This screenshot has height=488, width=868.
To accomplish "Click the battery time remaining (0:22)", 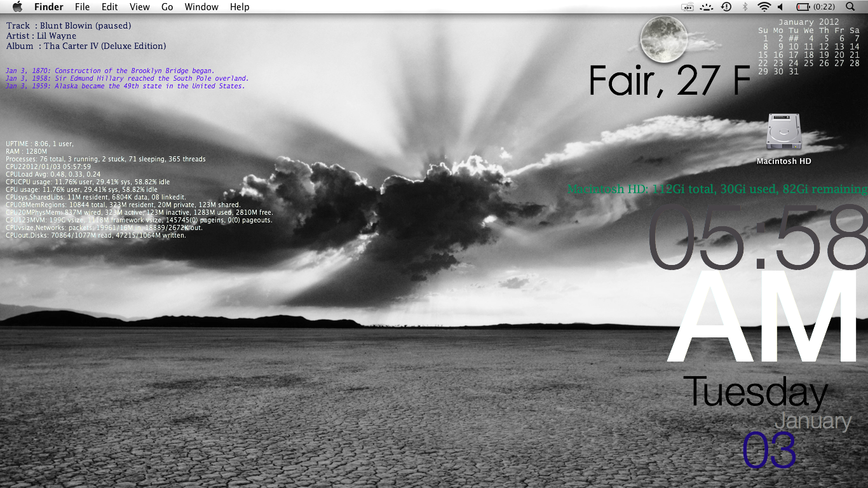I will (824, 7).
